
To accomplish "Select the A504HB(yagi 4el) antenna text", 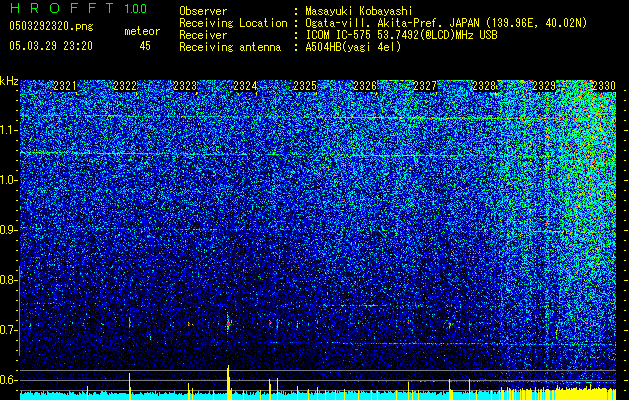I will [353, 47].
